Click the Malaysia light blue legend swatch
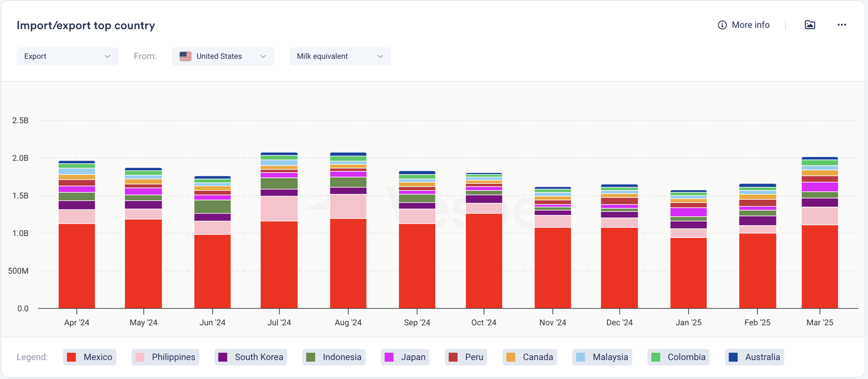Viewport: 868px width, 379px height. tap(580, 357)
